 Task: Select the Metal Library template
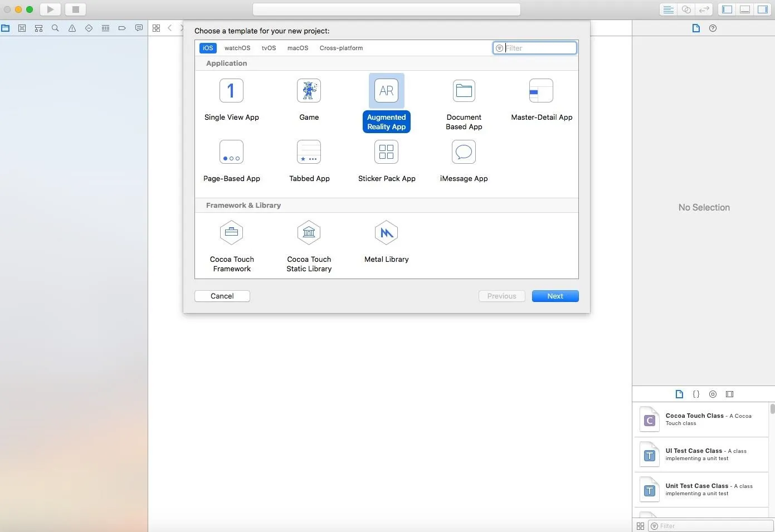click(x=386, y=242)
